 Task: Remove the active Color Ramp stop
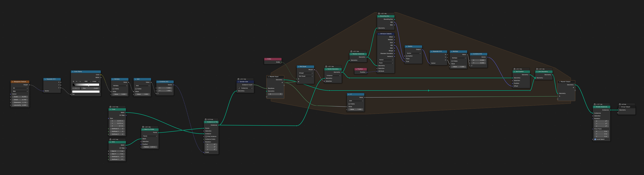tap(76, 82)
